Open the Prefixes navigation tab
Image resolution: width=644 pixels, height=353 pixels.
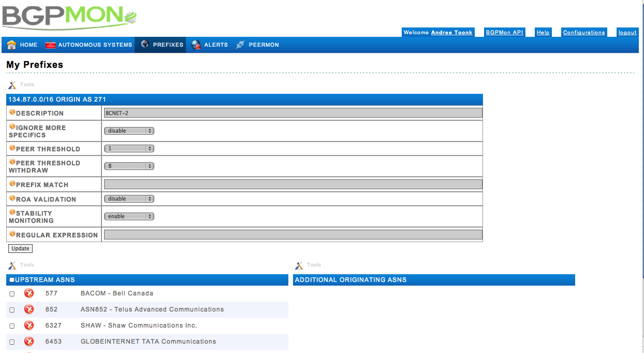[x=168, y=45]
